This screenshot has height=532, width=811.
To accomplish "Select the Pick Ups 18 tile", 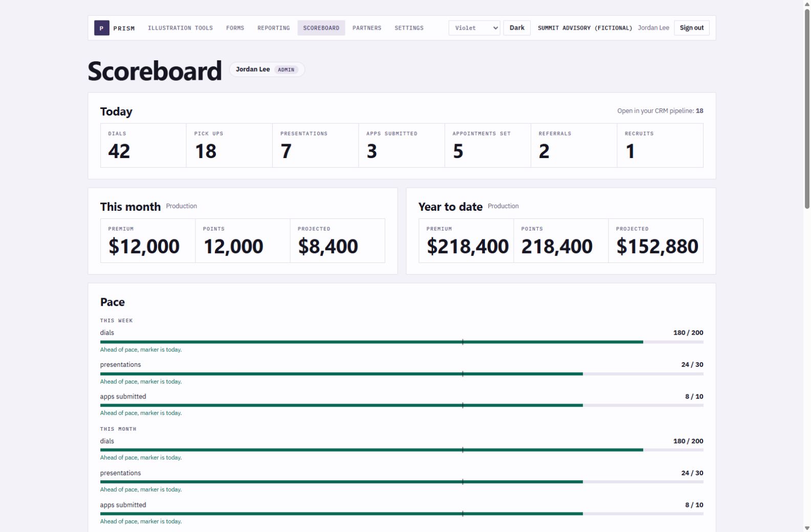I will click(x=229, y=145).
